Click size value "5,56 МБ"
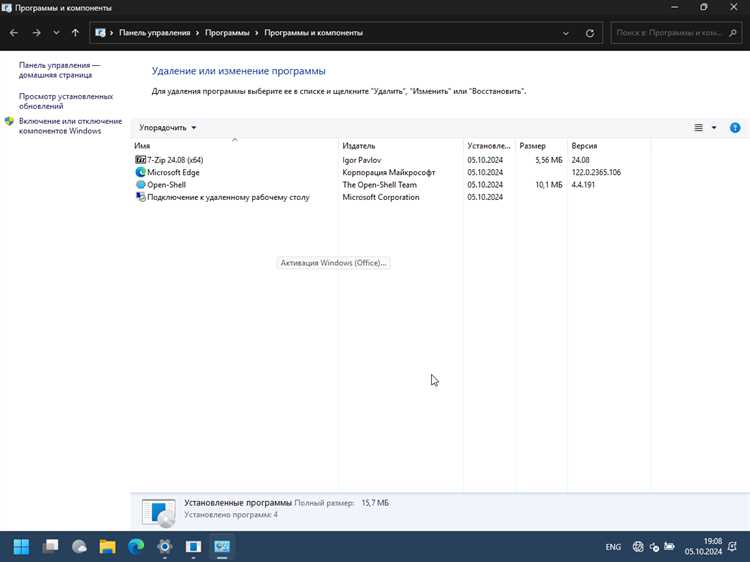The width and height of the screenshot is (750, 562). [549, 160]
